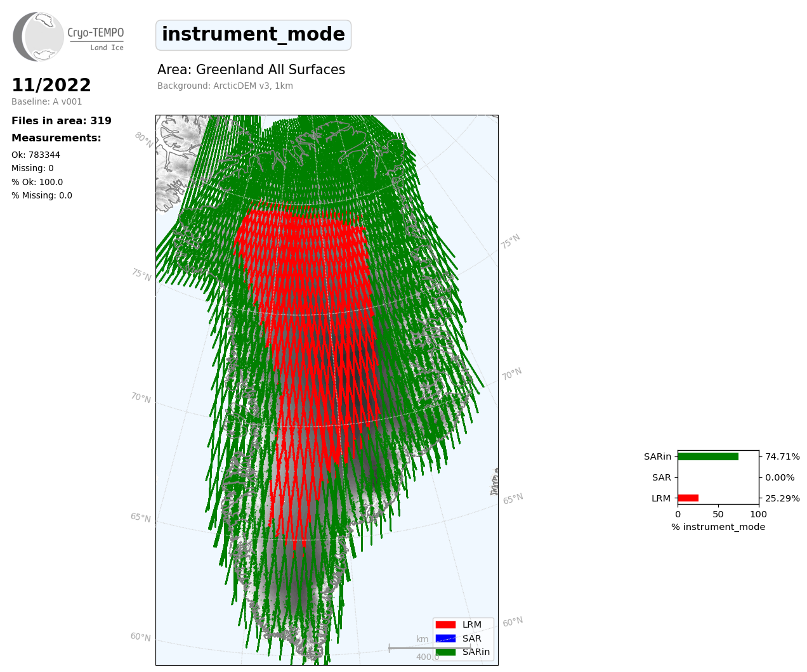The height and width of the screenshot is (672, 807).
Task: Click the green SARin bar in chart
Action: click(x=707, y=456)
